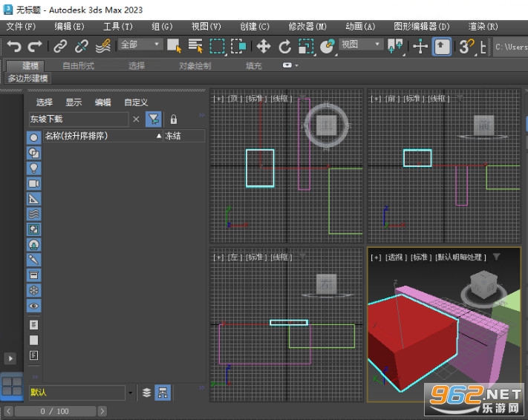Clear the Scene Explorer search text
The height and width of the screenshot is (420, 528).
click(136, 119)
